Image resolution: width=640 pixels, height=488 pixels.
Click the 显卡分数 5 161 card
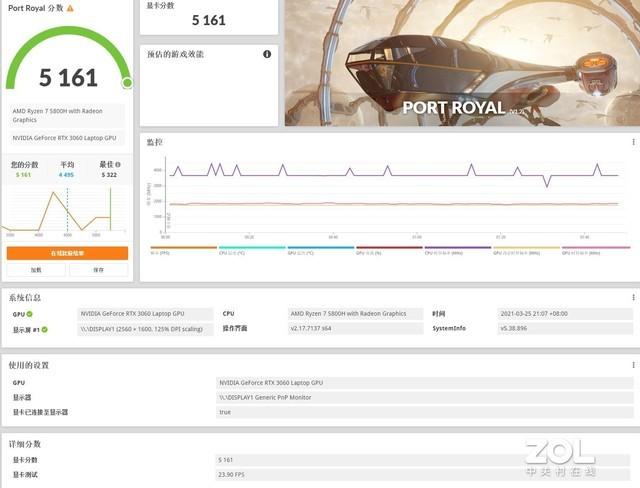(x=209, y=17)
